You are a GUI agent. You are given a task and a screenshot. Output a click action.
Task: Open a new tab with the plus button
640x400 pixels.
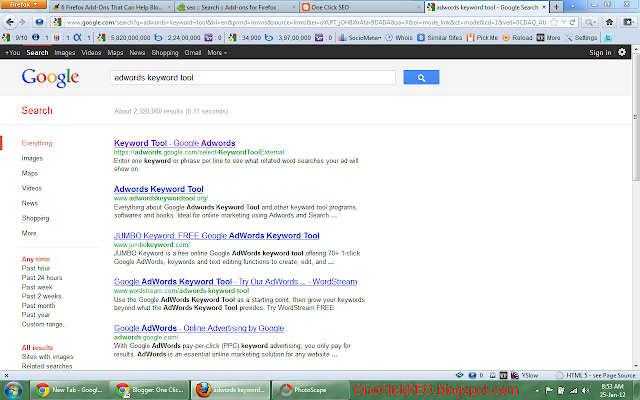click(556, 7)
